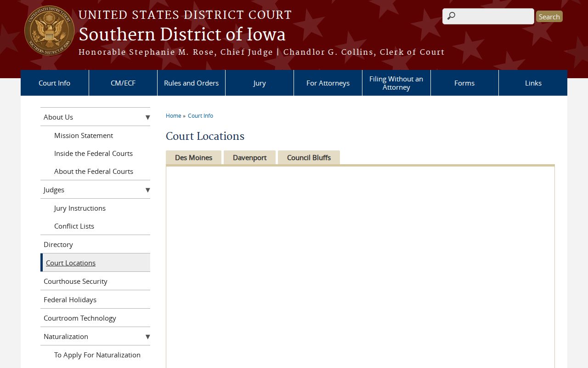
Task: Click the court seal logo
Action: pyautogui.click(x=49, y=31)
